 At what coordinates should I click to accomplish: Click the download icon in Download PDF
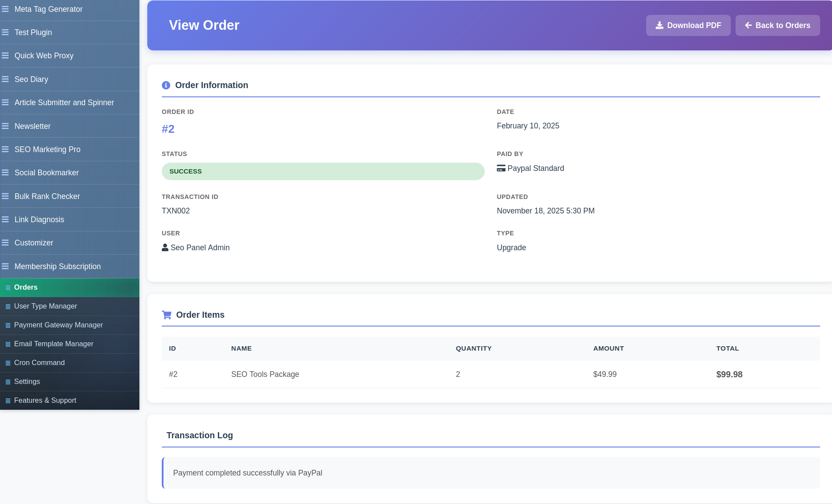click(x=659, y=25)
